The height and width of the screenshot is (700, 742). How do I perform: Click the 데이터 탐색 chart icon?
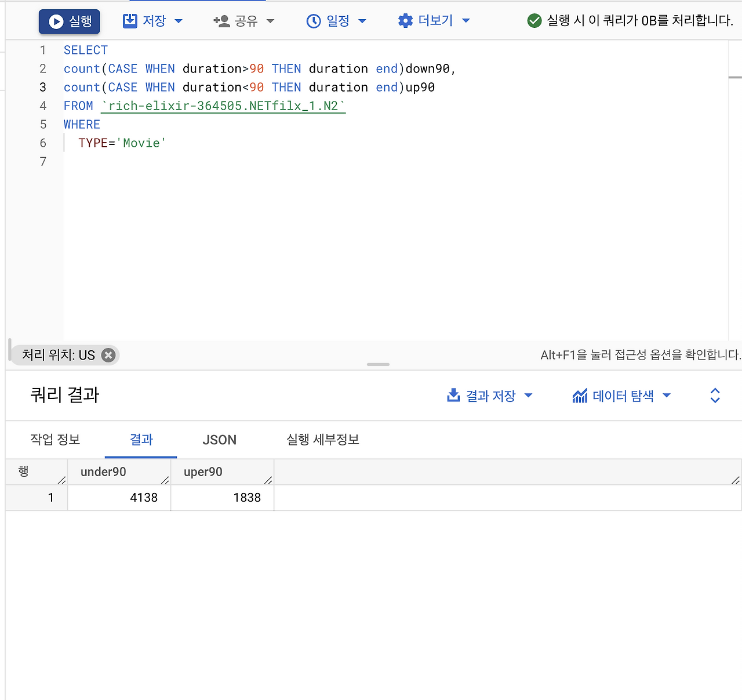[x=580, y=396]
